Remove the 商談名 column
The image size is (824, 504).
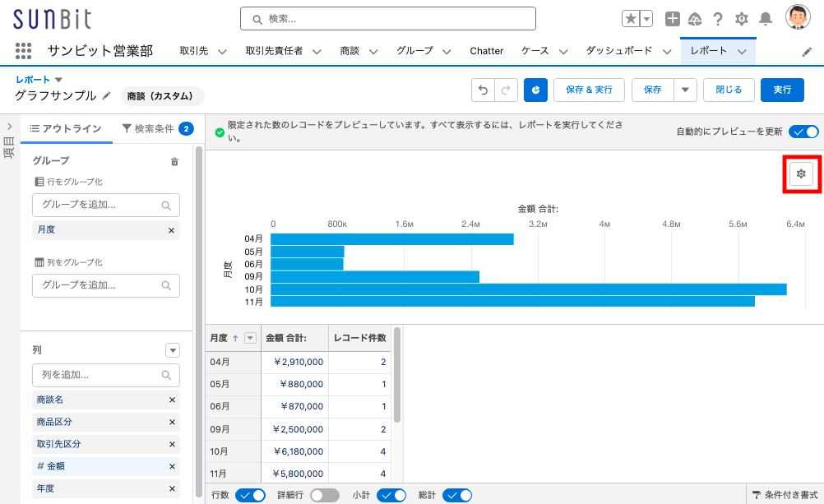click(x=172, y=400)
